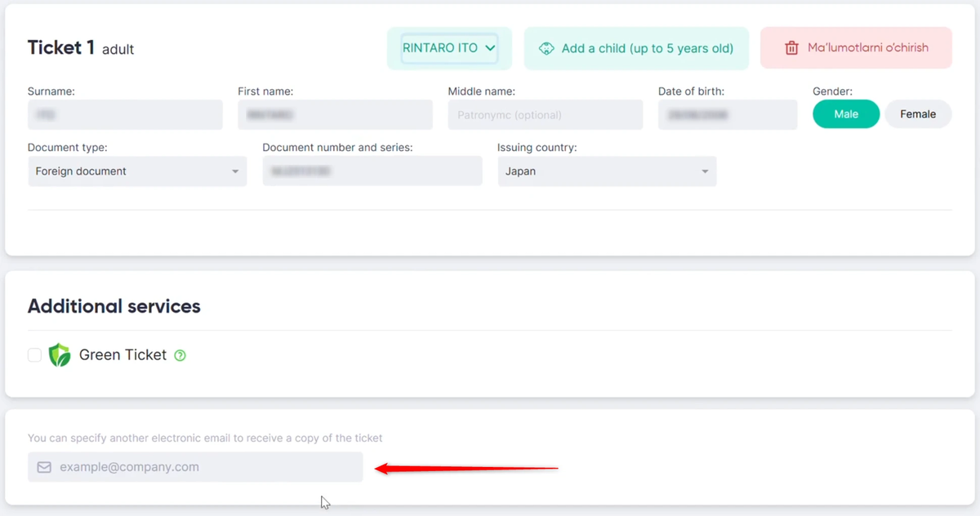Click the Add a child button
The height and width of the screenshot is (516, 980).
coord(636,48)
